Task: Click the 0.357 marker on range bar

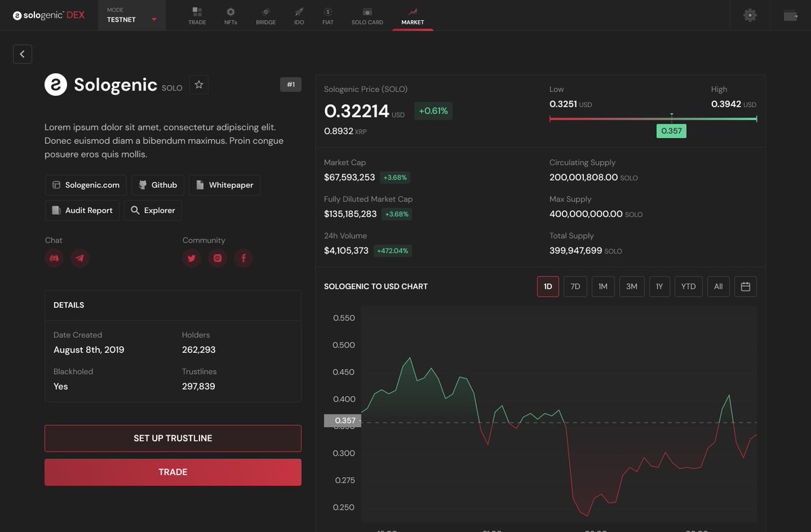Action: [671, 130]
